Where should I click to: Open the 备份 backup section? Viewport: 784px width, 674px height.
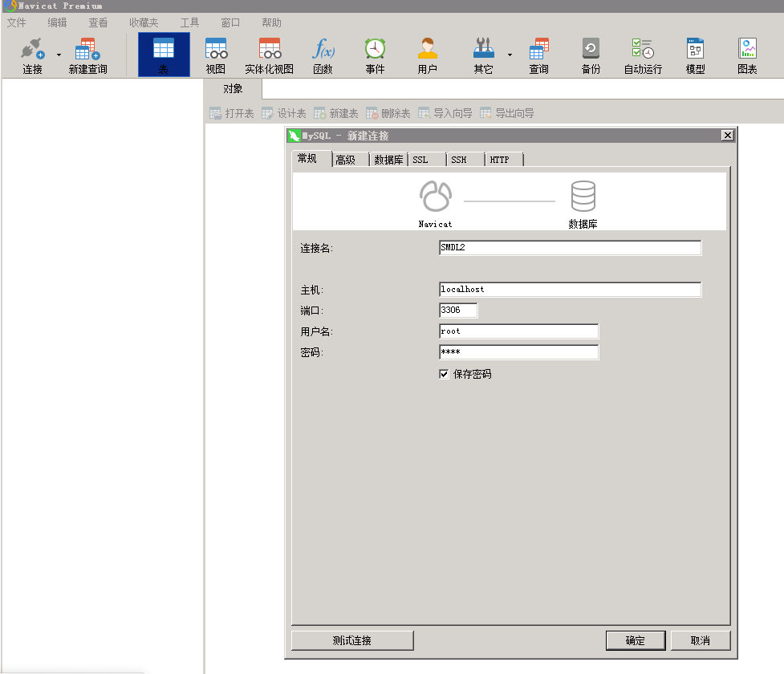click(591, 55)
